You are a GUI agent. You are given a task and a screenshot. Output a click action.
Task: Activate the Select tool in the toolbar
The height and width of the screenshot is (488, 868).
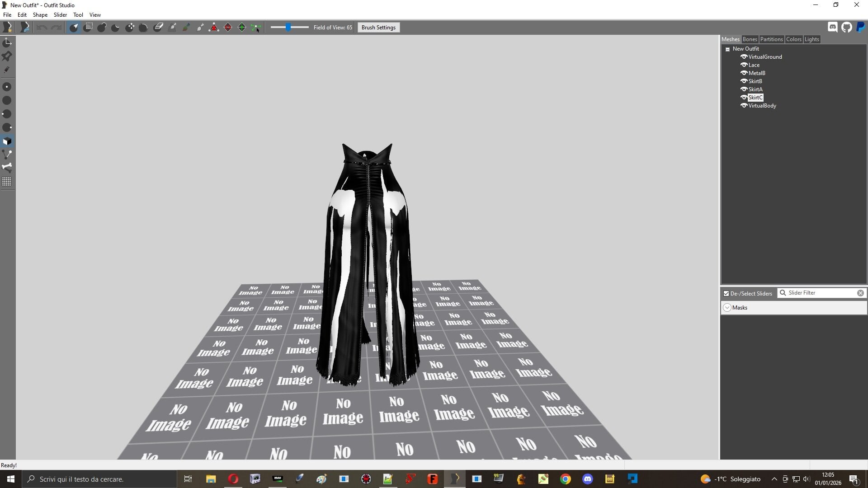click(x=74, y=28)
